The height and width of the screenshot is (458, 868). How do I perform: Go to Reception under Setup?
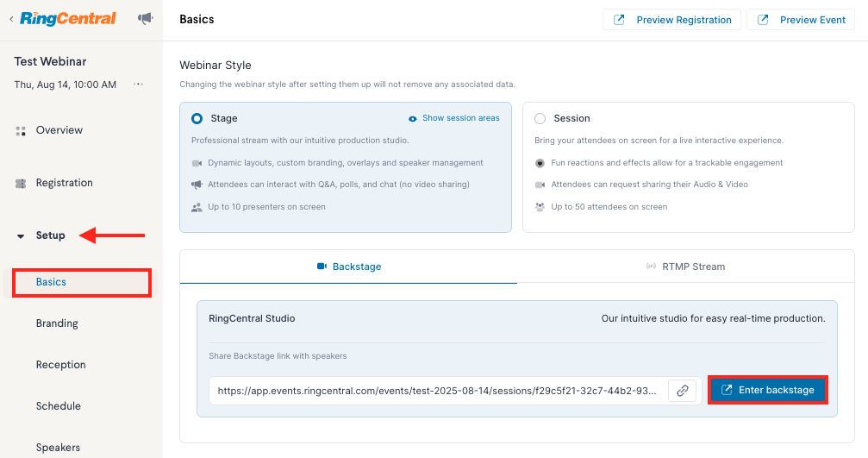pos(61,365)
